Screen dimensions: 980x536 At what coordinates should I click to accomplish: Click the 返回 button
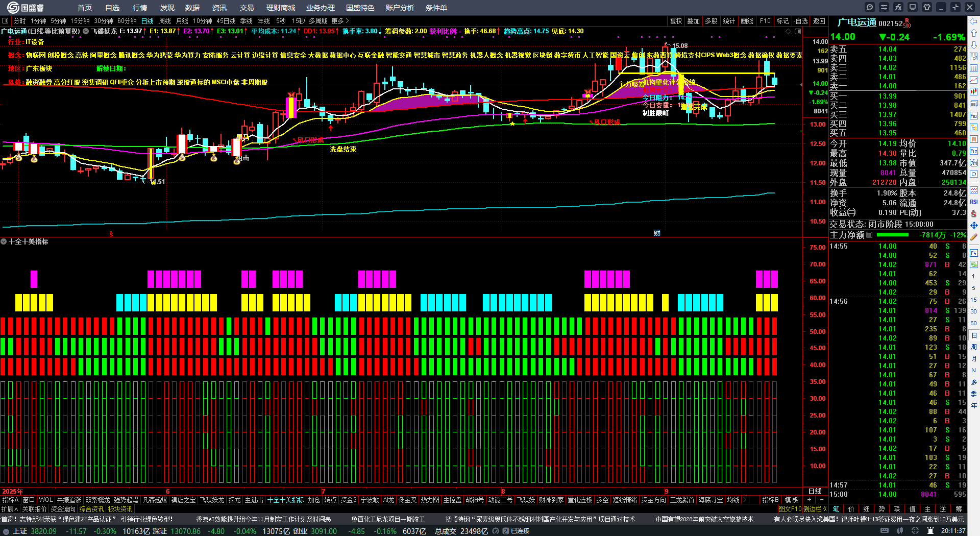click(819, 21)
